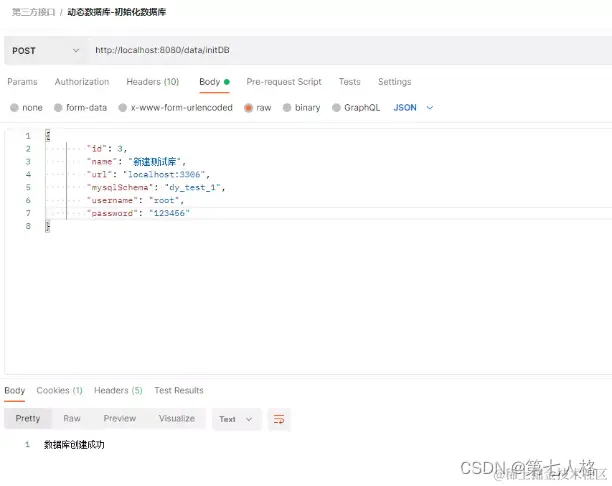Click the request URL input field
This screenshot has width=612, height=486.
click(x=350, y=51)
